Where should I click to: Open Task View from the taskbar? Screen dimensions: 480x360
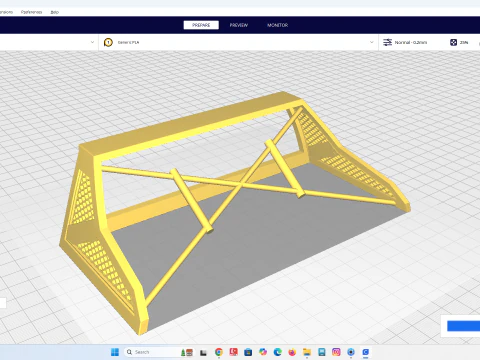[203, 352]
